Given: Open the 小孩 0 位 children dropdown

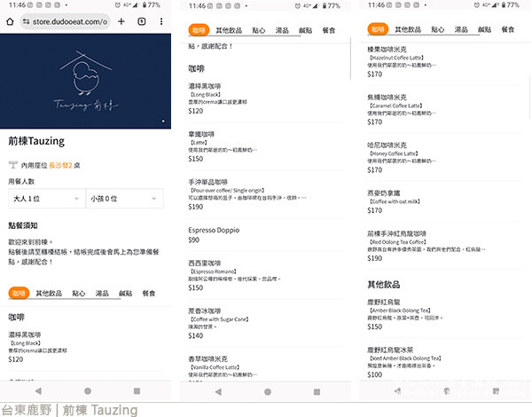Looking at the screenshot, I should [124, 199].
